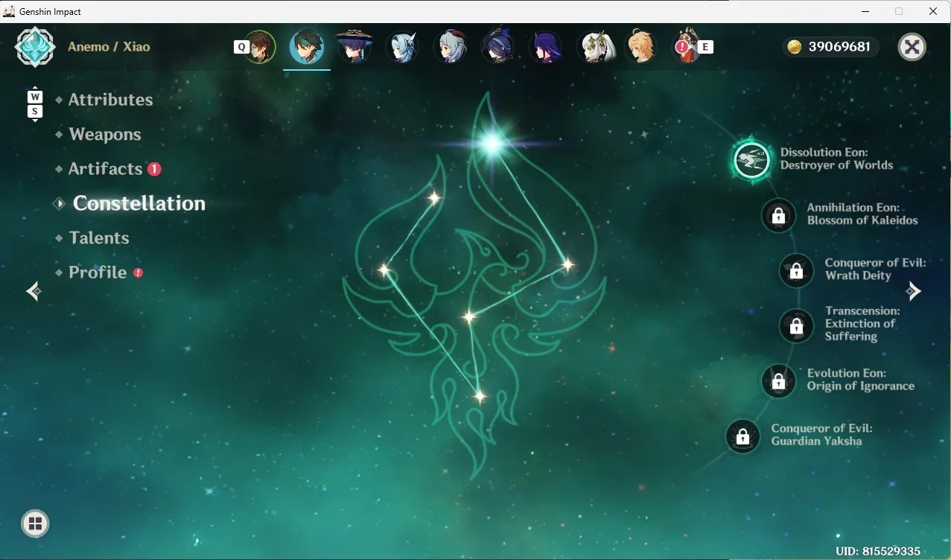Click the locked Conqueror of Evil: Guardian Yaksha node

point(742,436)
